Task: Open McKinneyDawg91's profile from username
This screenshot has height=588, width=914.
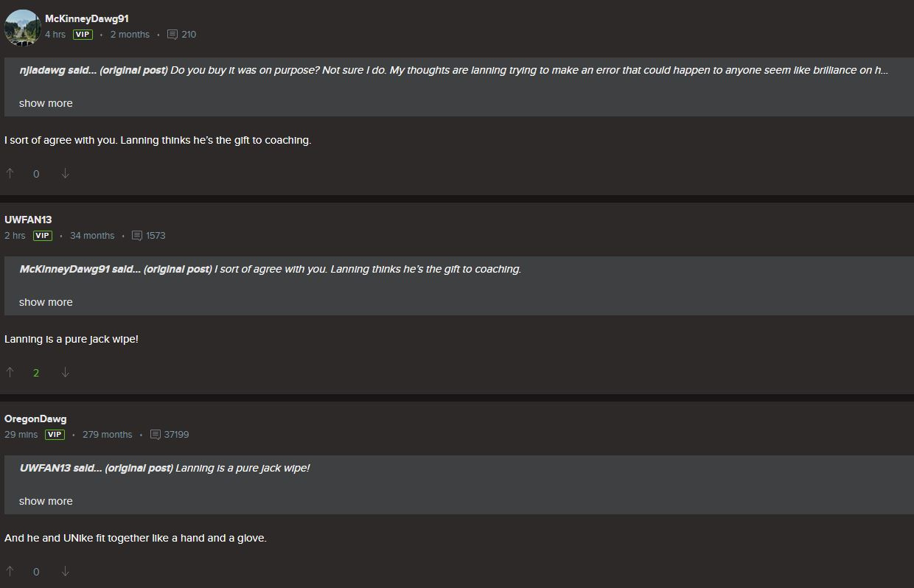Action: point(86,18)
